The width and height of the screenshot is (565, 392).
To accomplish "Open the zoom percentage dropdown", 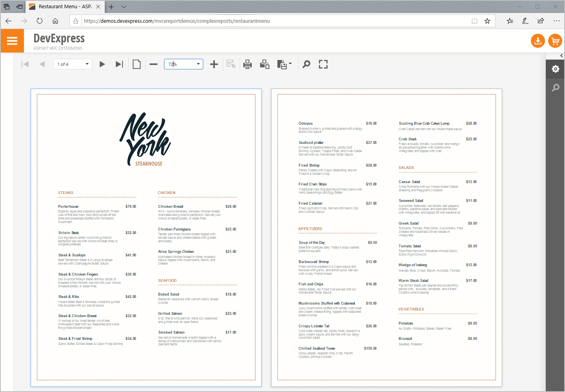I will tap(199, 64).
